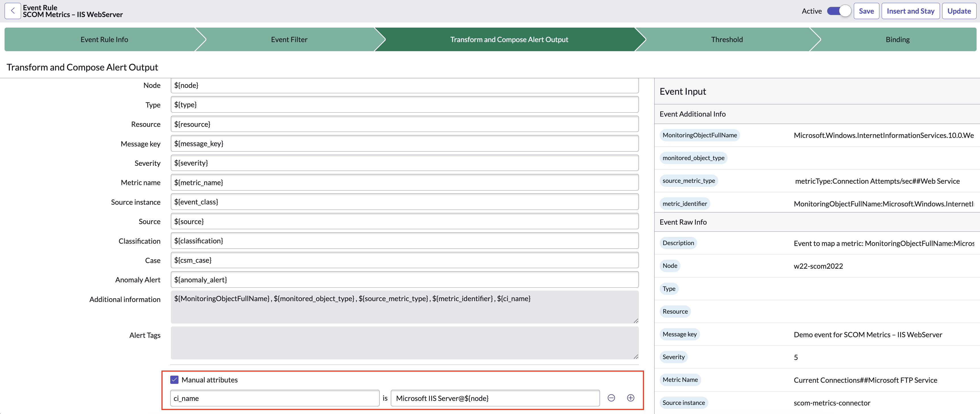Select the monitored_object_type event tag
The width and height of the screenshot is (980, 414).
[x=693, y=158]
